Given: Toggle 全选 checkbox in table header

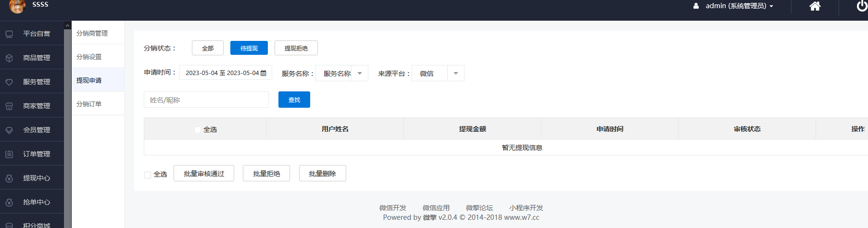Looking at the screenshot, I should pyautogui.click(x=198, y=129).
